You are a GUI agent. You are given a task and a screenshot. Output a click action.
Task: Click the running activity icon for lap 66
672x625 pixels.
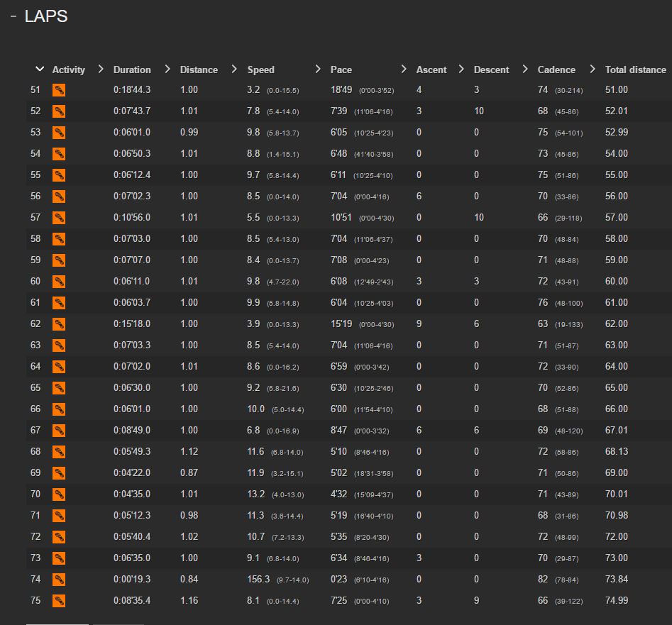(59, 409)
